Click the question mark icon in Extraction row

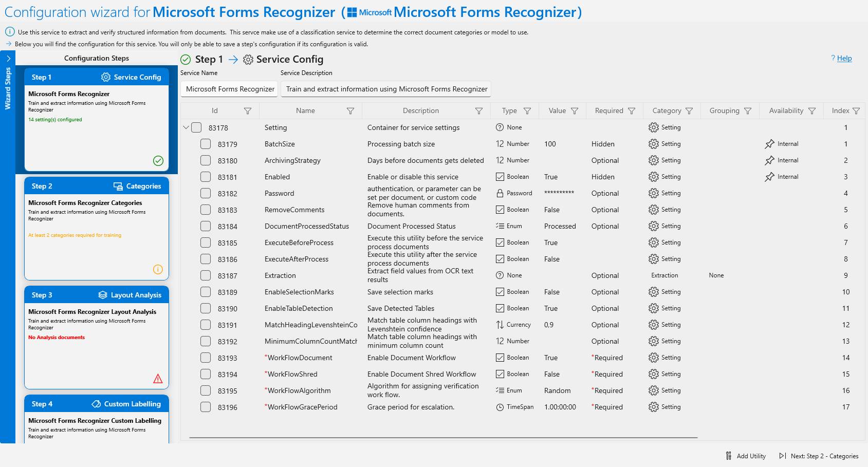point(500,275)
